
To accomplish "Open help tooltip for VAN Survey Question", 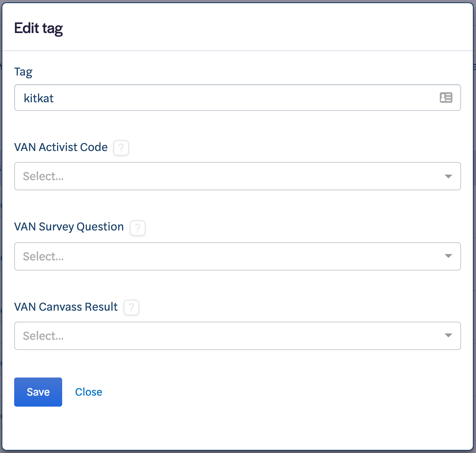I will 138,228.
